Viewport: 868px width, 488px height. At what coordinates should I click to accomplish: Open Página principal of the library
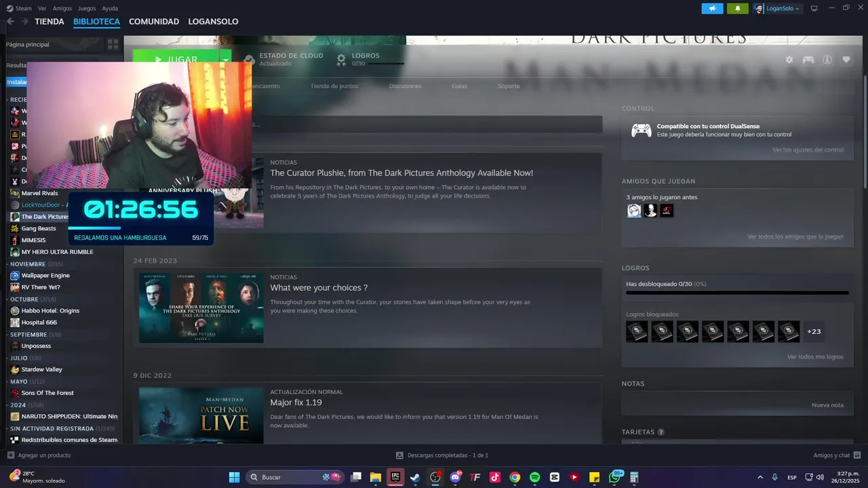pyautogui.click(x=28, y=44)
